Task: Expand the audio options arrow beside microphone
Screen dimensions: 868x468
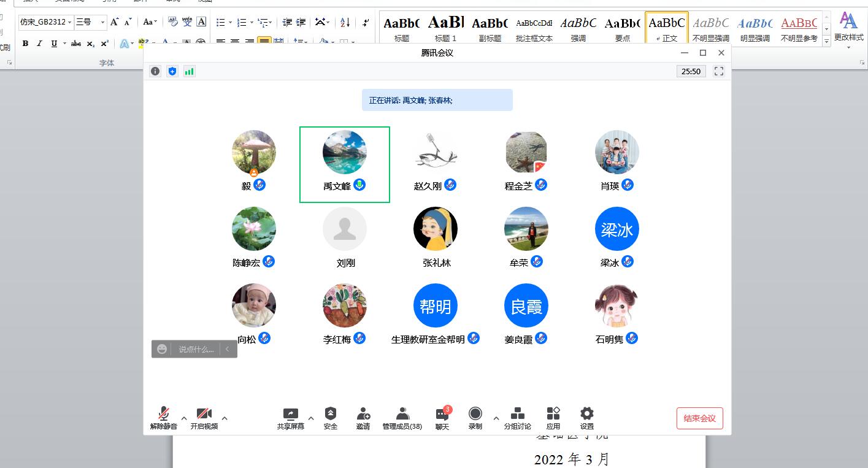Action: pyautogui.click(x=184, y=418)
